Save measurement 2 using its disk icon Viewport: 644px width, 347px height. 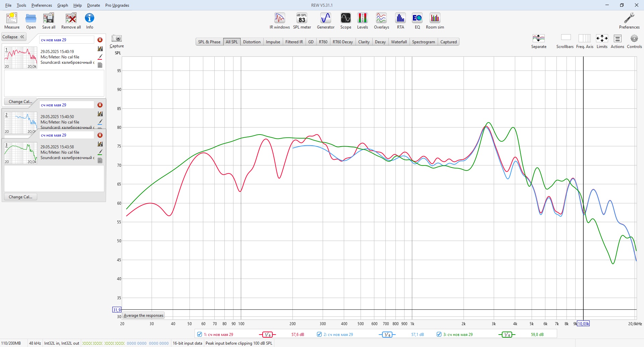pyautogui.click(x=100, y=114)
